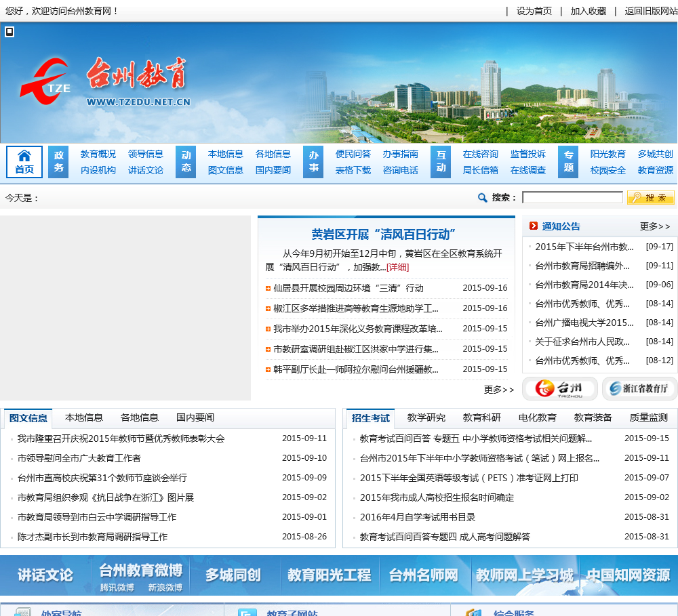Click 加入收藏 at the top
This screenshot has width=678, height=616.
pos(588,11)
